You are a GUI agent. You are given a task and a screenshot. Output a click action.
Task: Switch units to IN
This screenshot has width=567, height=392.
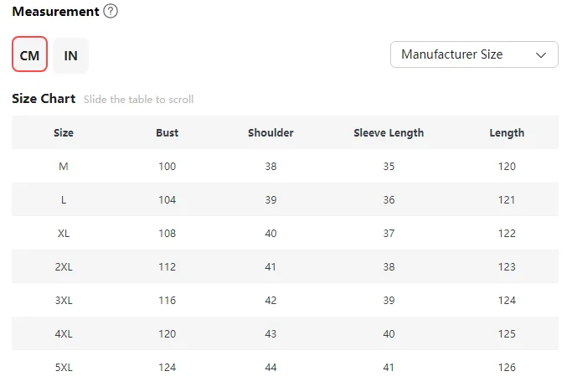click(x=71, y=55)
